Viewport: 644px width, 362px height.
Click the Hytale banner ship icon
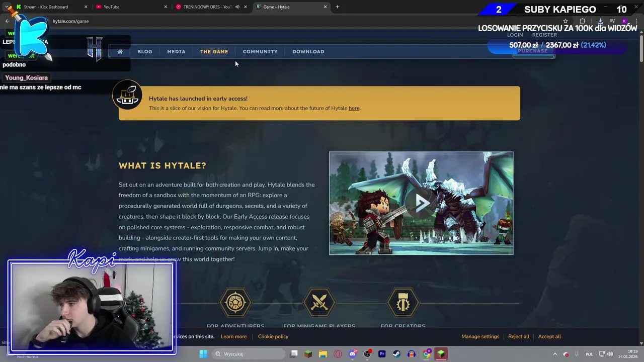pos(127,95)
